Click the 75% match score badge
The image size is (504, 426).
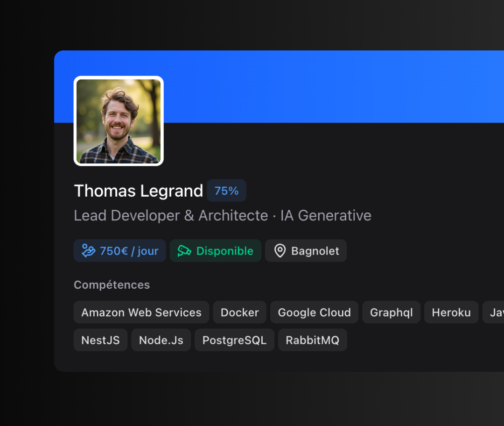(226, 191)
